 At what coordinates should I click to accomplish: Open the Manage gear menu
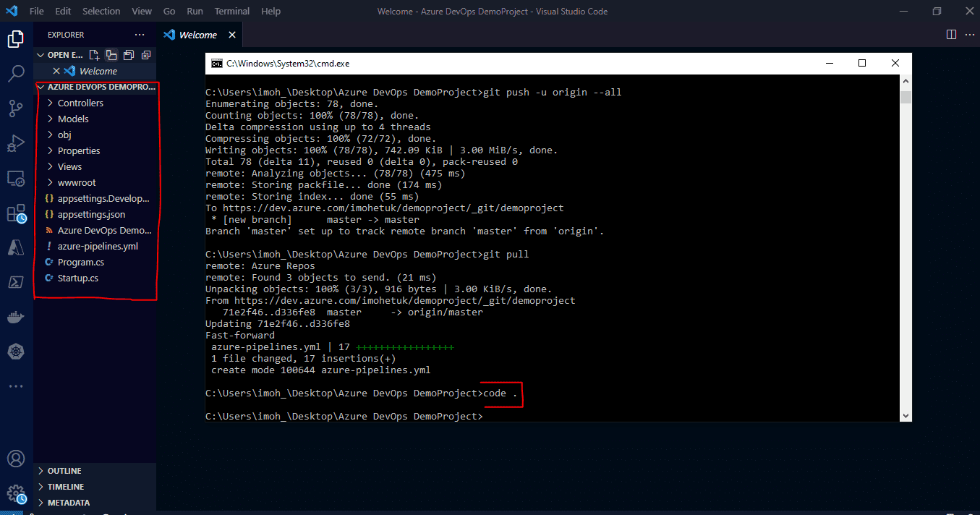[x=16, y=494]
